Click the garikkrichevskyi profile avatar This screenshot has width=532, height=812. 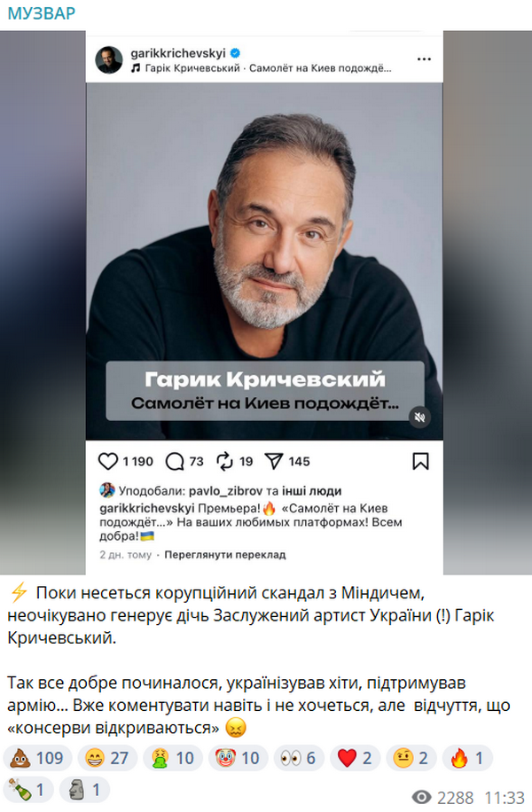point(109,59)
